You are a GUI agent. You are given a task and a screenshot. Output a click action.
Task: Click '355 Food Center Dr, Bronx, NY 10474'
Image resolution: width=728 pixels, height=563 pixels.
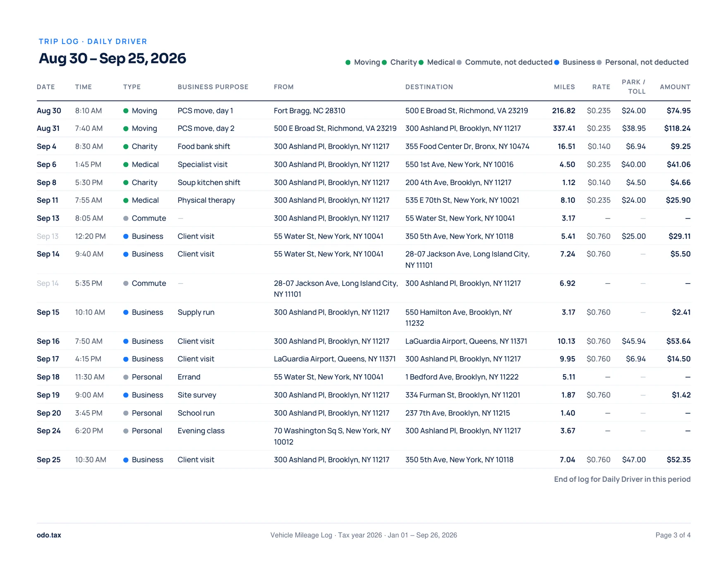coord(467,147)
